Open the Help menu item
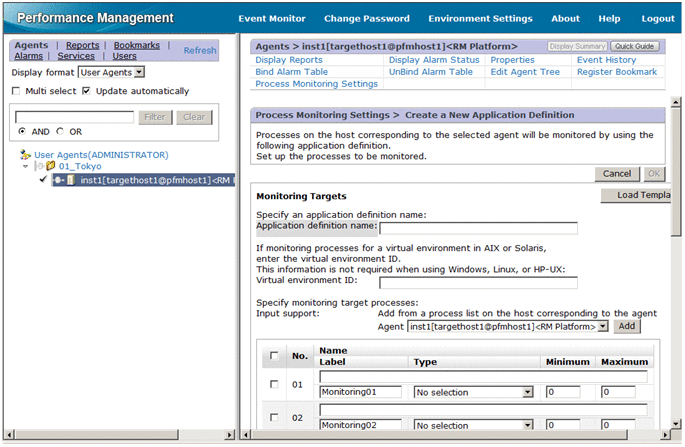This screenshot has width=685, height=447. [x=609, y=18]
